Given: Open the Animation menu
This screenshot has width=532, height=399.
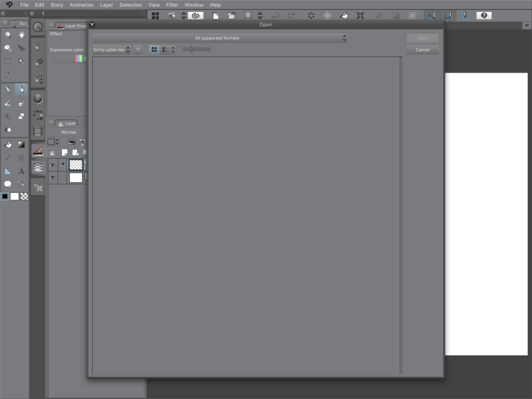Looking at the screenshot, I should (x=81, y=4).
